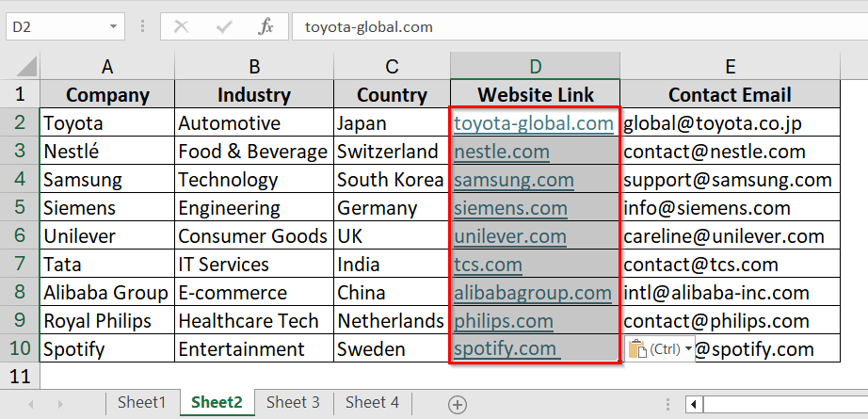Screen dimensions: 868x419
Task: Click the Contact Email header cell
Action: coord(731,94)
